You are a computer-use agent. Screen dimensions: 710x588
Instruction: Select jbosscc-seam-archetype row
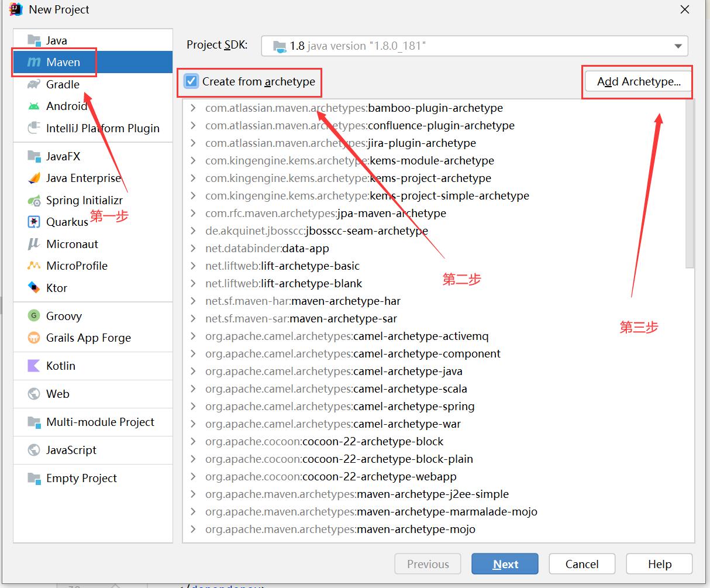click(x=434, y=231)
